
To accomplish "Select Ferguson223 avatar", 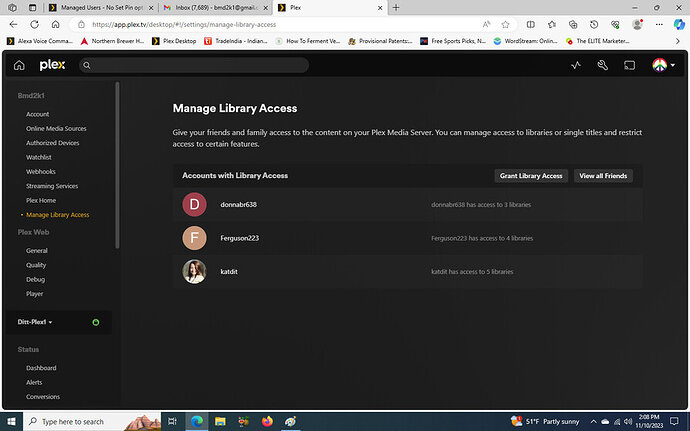I will 194,238.
